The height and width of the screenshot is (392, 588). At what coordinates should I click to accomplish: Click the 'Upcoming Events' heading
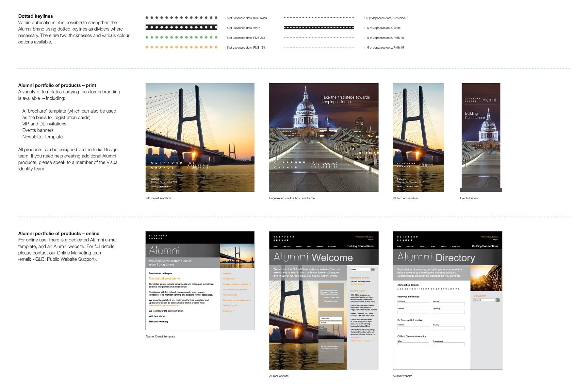pyautogui.click(x=360, y=278)
